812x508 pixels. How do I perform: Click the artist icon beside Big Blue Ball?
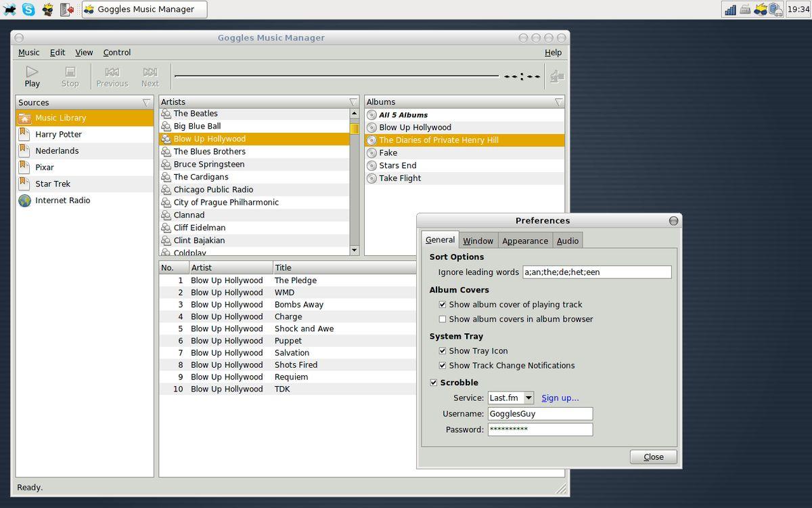(x=166, y=126)
